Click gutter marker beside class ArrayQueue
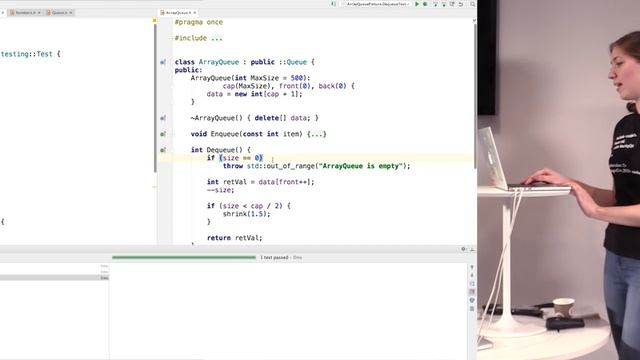Image resolution: width=640 pixels, height=360 pixels. pos(163,62)
